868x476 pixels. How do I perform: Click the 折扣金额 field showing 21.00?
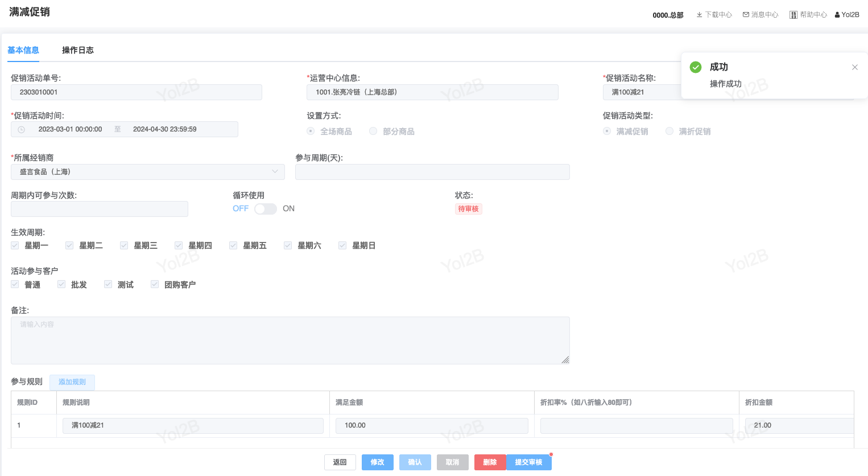pyautogui.click(x=799, y=426)
